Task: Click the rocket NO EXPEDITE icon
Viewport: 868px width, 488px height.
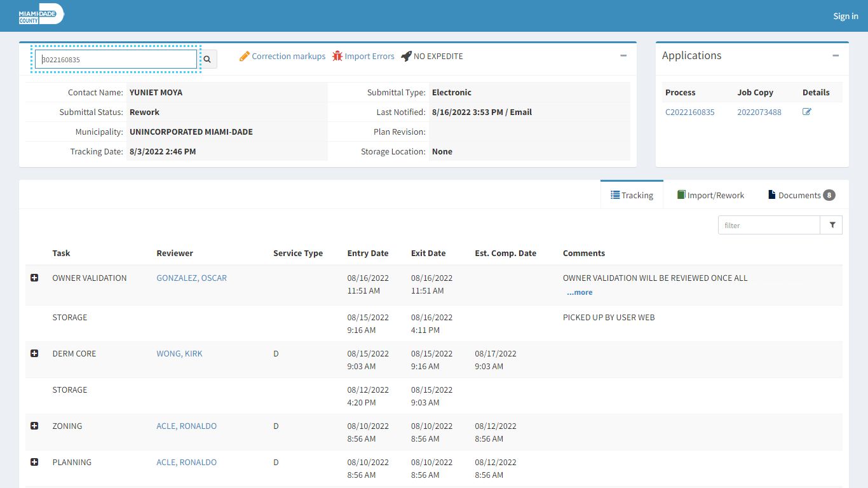Action: [x=406, y=56]
